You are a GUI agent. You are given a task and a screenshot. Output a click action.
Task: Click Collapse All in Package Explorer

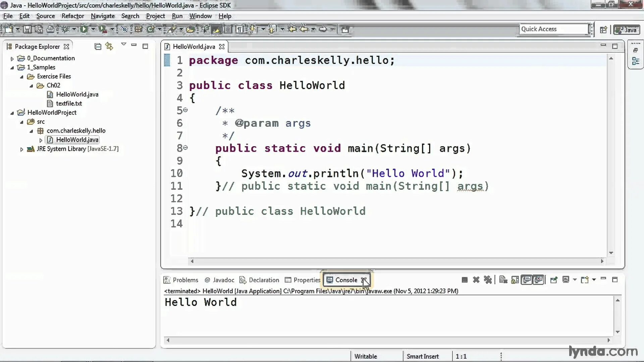tap(98, 47)
